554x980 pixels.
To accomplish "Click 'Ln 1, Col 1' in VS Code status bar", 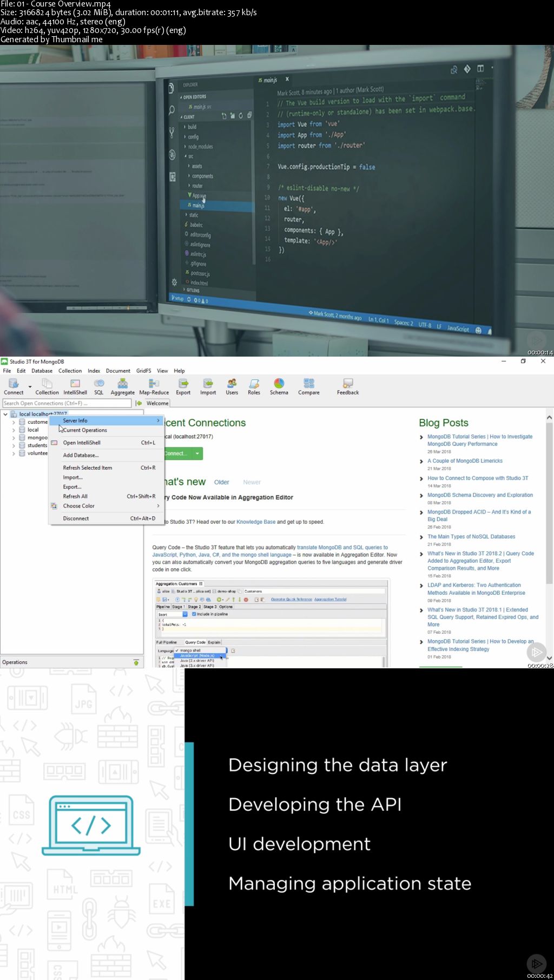I will point(378,320).
